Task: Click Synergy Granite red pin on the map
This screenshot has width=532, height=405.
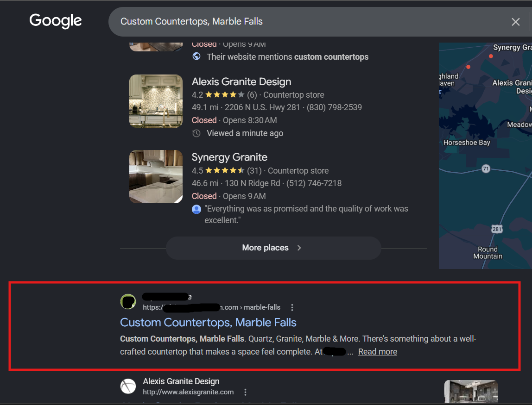Action: (491, 56)
